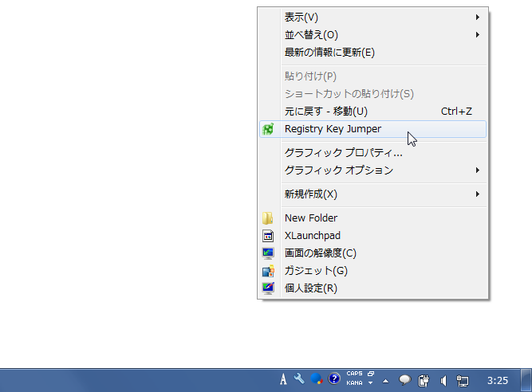The width and height of the screenshot is (532, 392).
Task: Open the clock showing 3:25
Action: (498, 381)
